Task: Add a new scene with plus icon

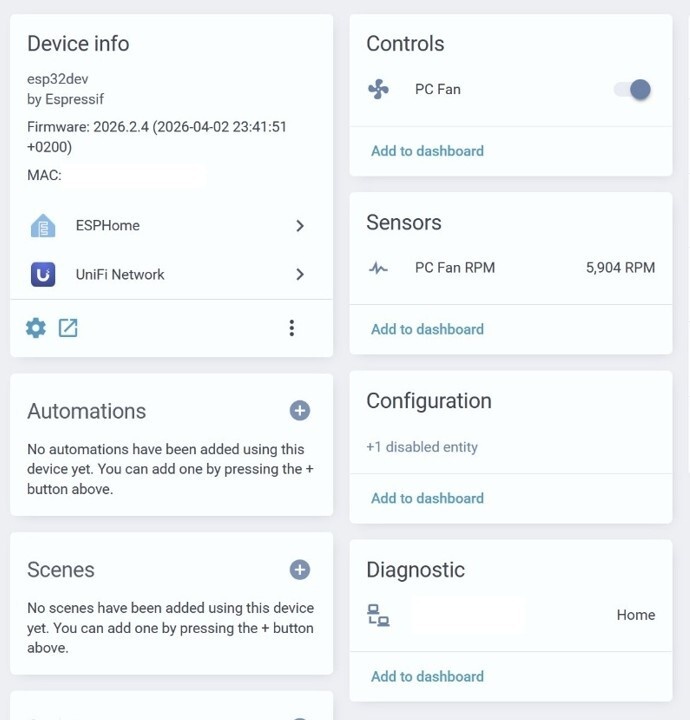Action: (x=299, y=569)
